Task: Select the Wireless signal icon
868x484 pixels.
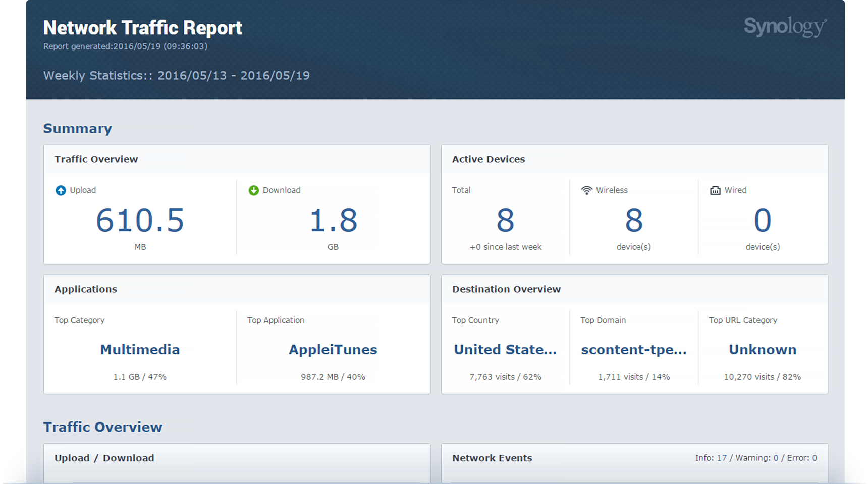Action: [586, 190]
